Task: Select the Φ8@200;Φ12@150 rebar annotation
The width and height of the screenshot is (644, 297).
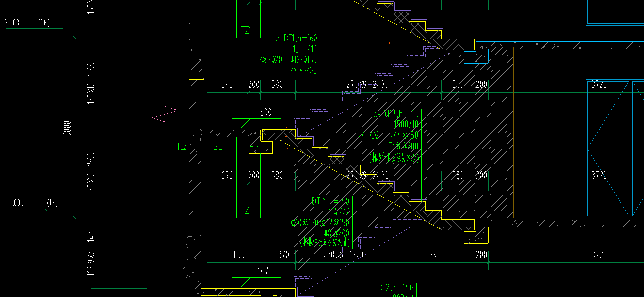Action: [x=288, y=60]
